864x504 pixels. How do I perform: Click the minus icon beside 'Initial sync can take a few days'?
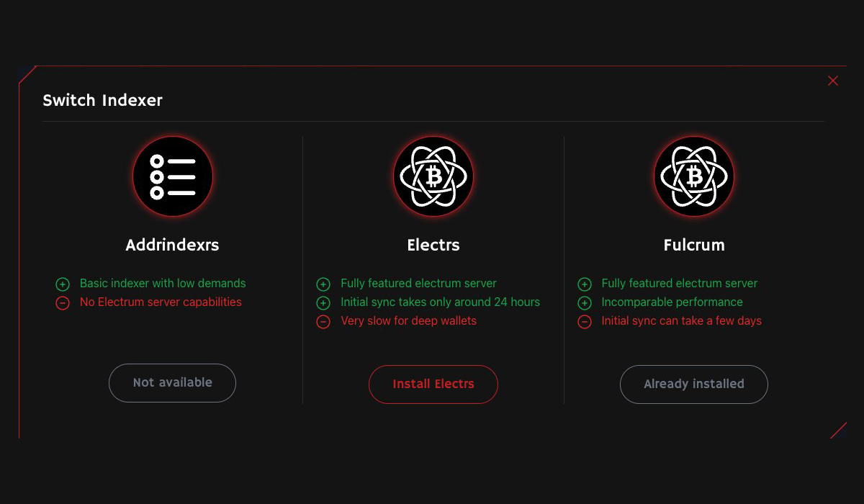click(584, 322)
